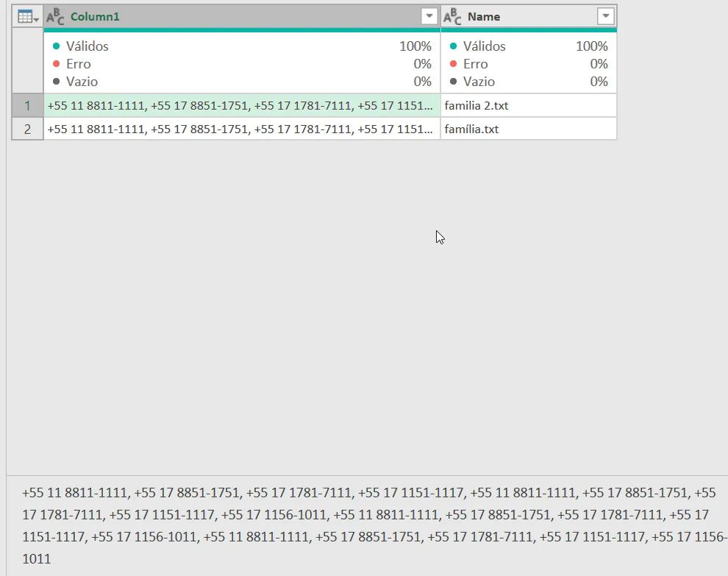The width and height of the screenshot is (728, 576).
Task: Select row number 1
Action: click(x=27, y=105)
